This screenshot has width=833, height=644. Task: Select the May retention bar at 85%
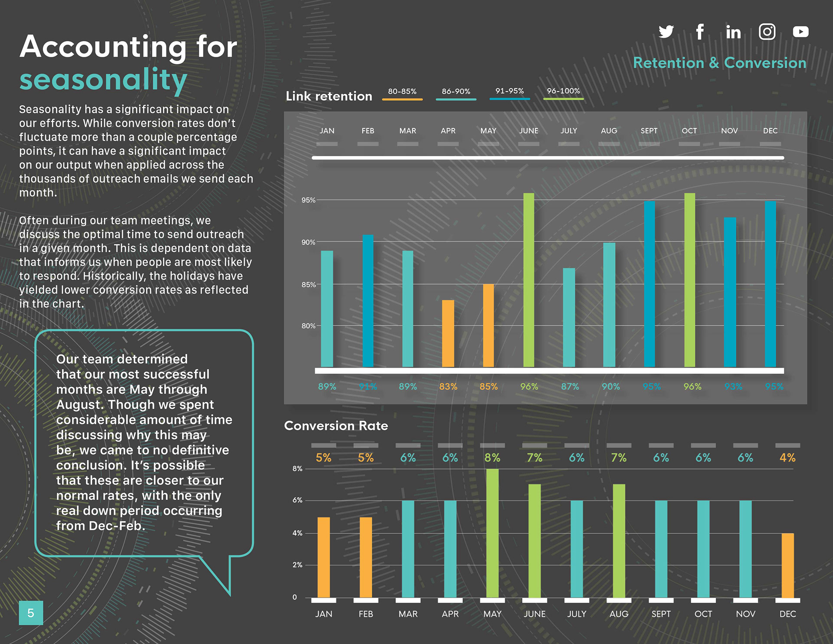pyautogui.click(x=489, y=325)
